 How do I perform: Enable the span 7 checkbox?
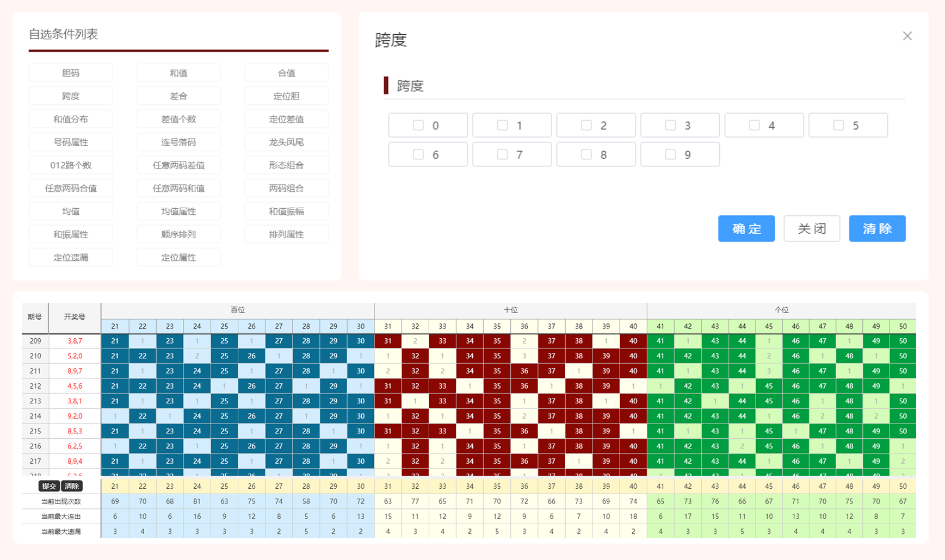pos(502,155)
